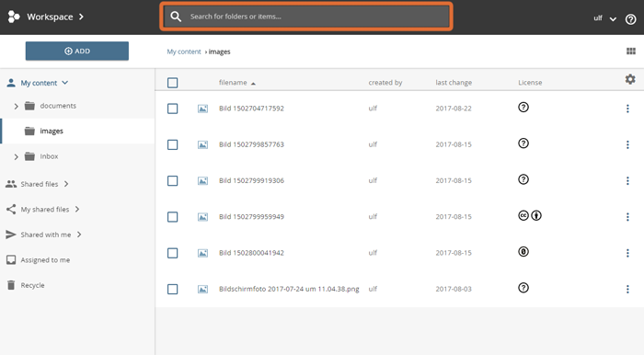Open more options for Bild 1502799959949
644x355 pixels.
[x=627, y=217]
